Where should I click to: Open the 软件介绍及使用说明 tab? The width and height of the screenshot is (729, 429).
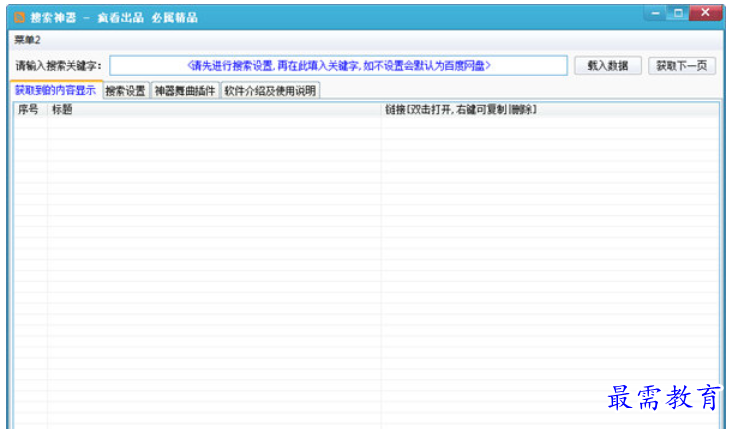coord(270,91)
